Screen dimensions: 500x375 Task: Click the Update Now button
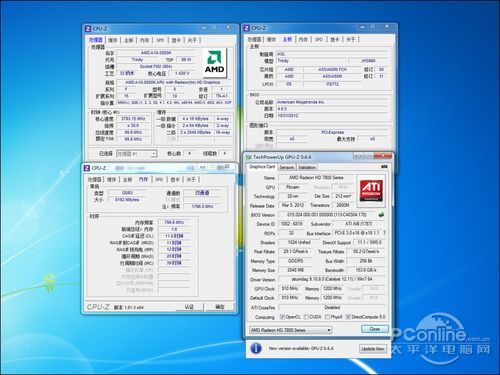pos(373,349)
